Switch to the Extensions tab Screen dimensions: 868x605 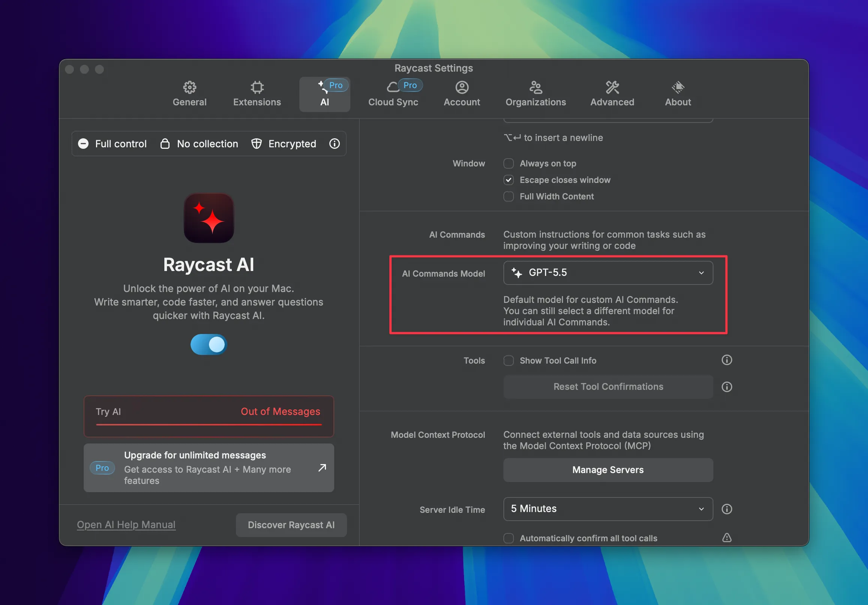pos(257,94)
